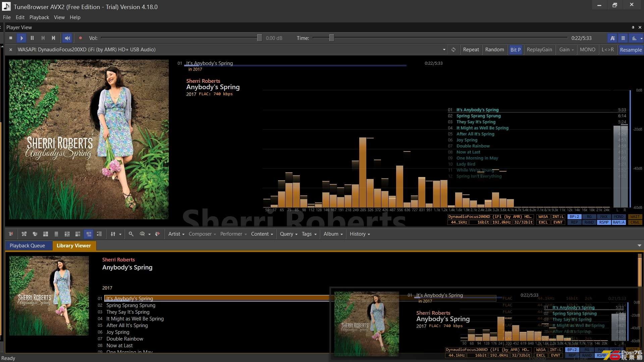Select 'Spring Sprang Sprung' in library track list

[x=131, y=305]
